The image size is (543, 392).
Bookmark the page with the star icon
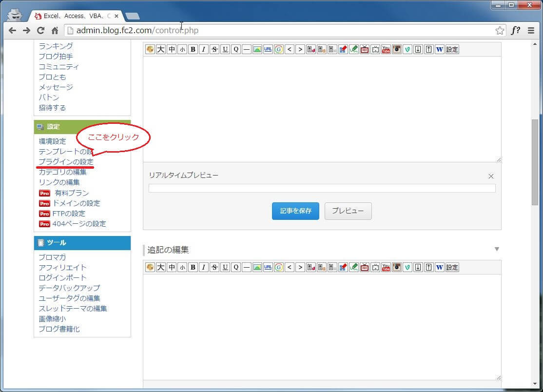(x=500, y=30)
